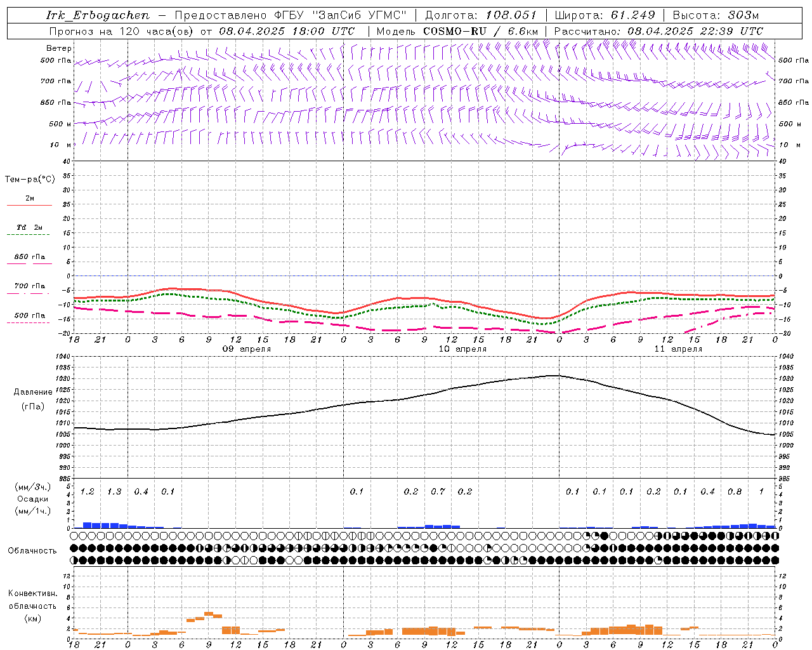Click the "Предоставлено ФГБУ ЗапСиб УГМС" provider text

(x=291, y=15)
